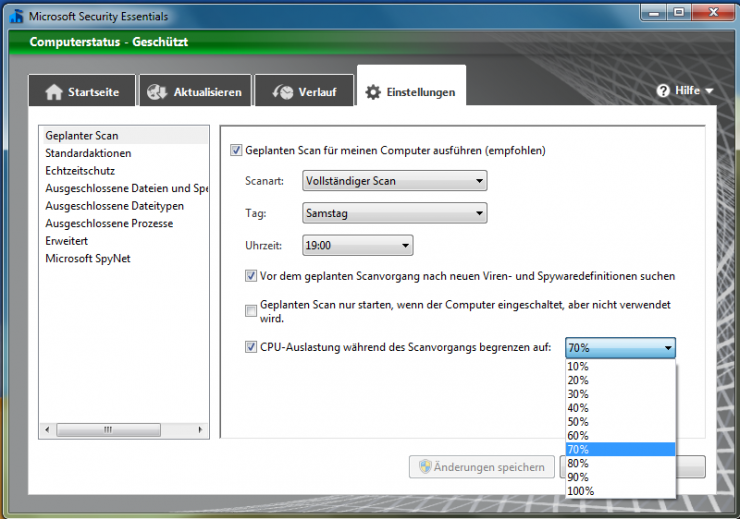The height and width of the screenshot is (519, 740).
Task: Close the Microsoft Security Essentials window
Action: pos(713,13)
